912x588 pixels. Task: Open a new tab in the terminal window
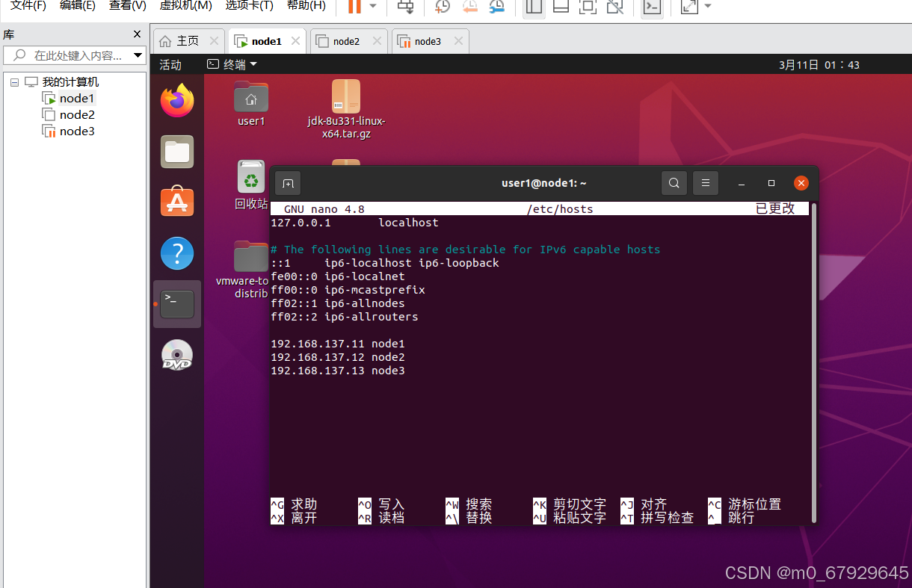[288, 183]
